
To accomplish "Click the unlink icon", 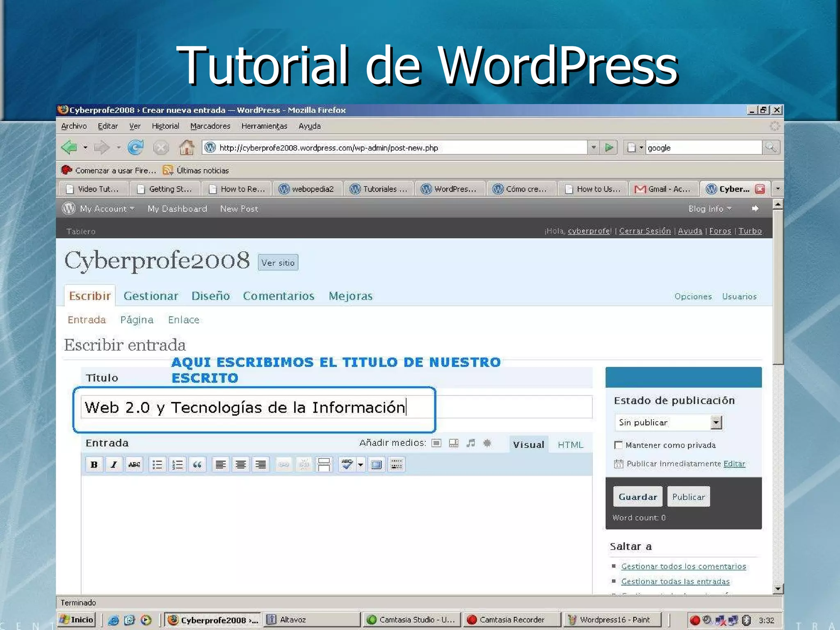I will click(x=304, y=464).
